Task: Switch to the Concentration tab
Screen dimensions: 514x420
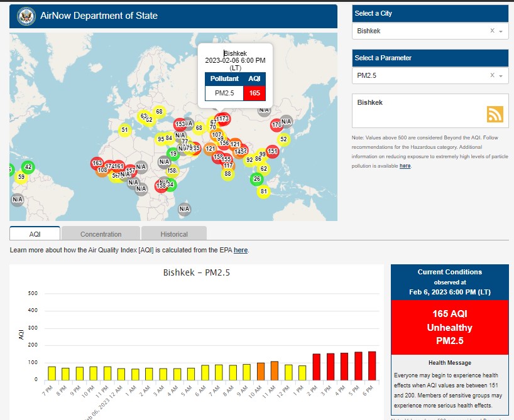Action: [101, 234]
